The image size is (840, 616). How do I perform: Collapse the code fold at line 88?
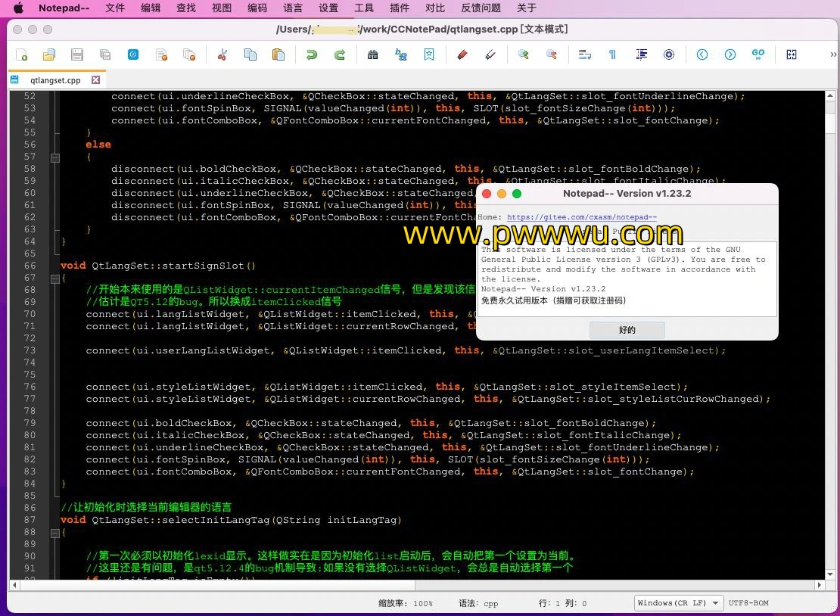point(54,533)
